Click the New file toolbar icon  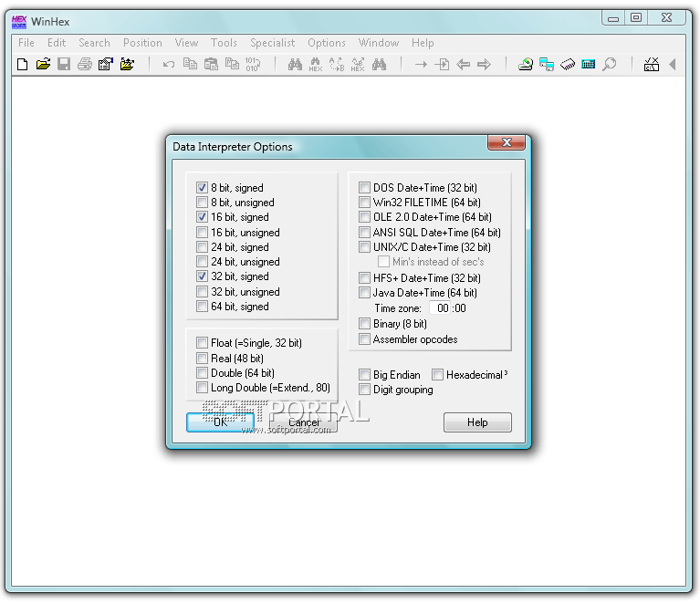pos(22,64)
